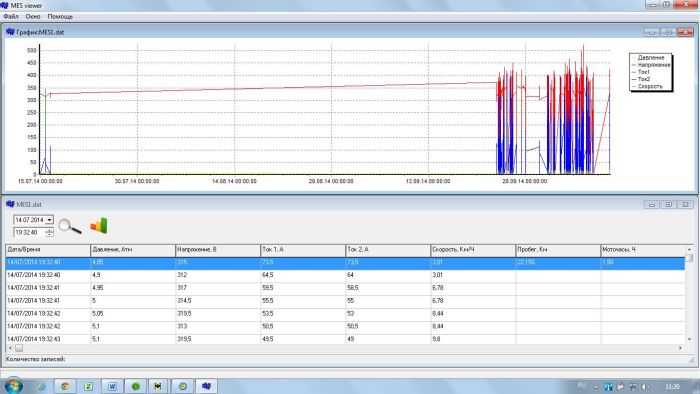The image size is (700, 394).
Task: Click the voltage cell 314,5
Action: coord(218,301)
